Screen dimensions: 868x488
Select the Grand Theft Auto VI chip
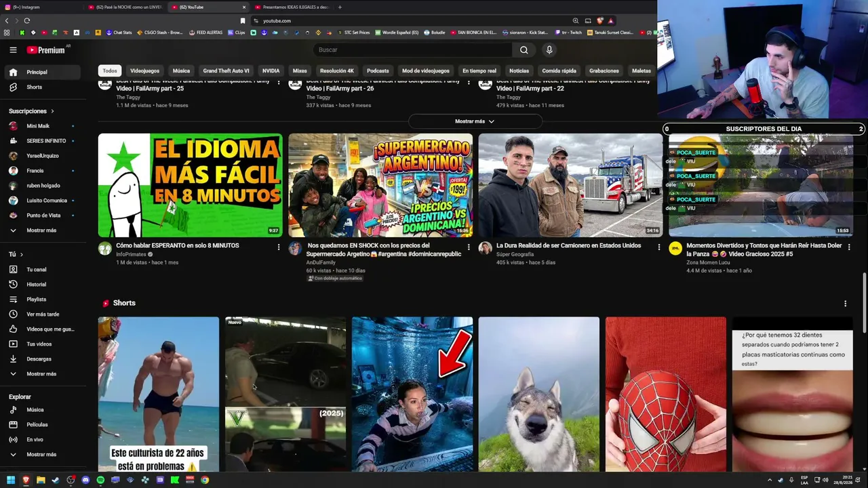pos(226,70)
